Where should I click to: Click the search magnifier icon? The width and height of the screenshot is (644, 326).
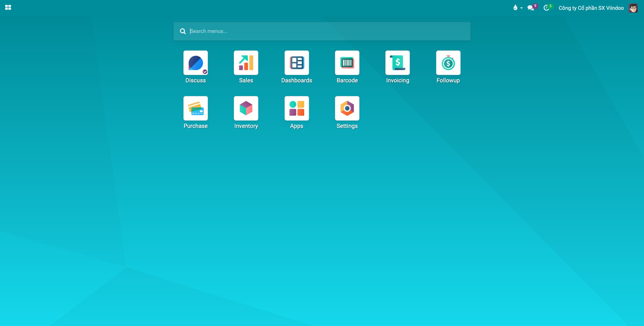[183, 31]
